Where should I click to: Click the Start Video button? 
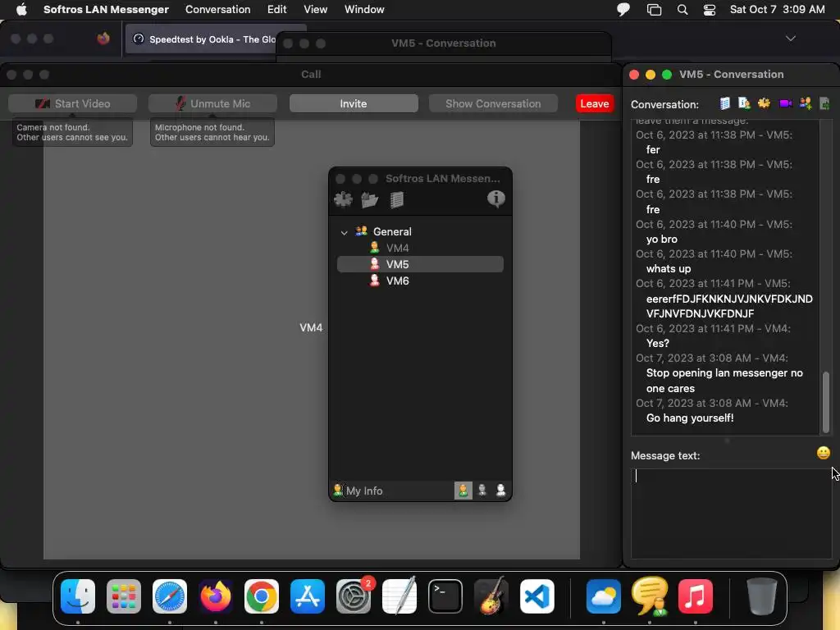72,103
